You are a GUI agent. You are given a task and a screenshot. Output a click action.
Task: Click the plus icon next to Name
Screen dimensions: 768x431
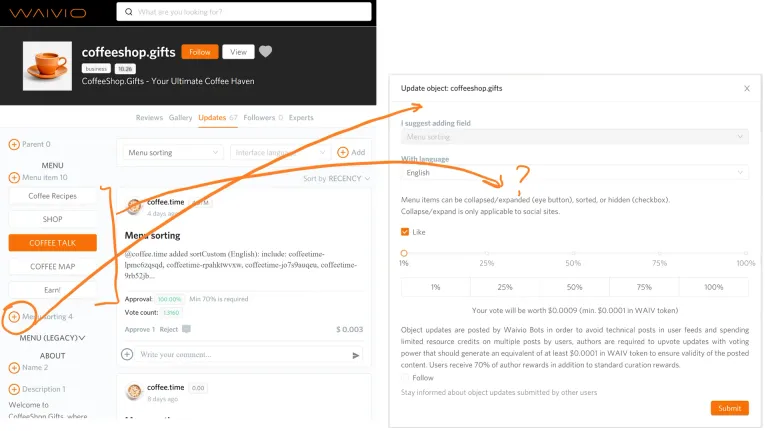click(14, 368)
